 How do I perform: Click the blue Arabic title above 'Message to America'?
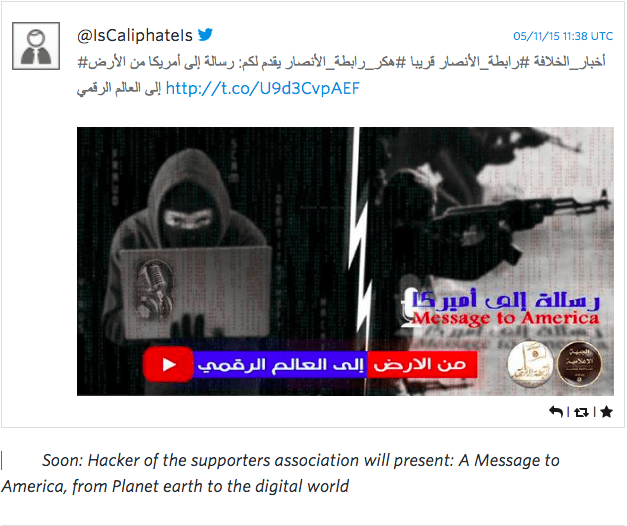click(506, 299)
